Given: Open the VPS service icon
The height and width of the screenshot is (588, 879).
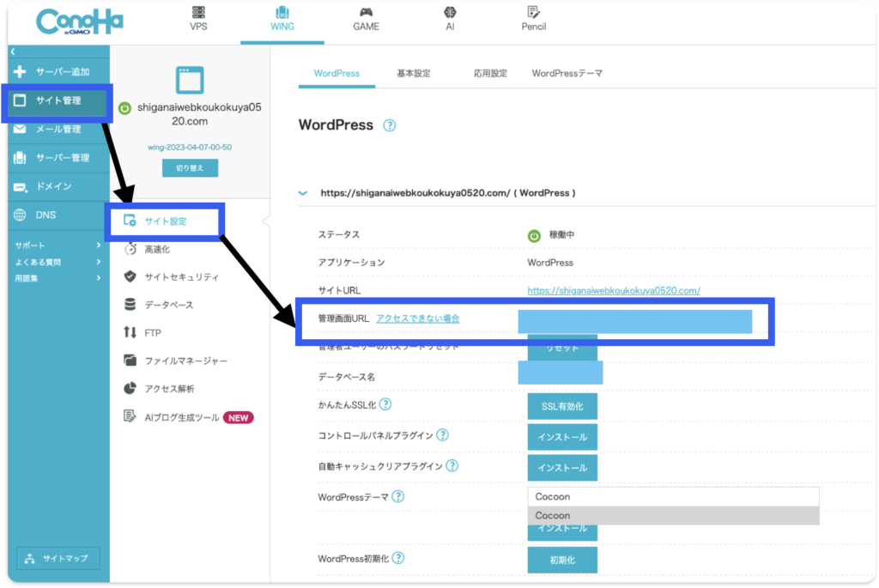Looking at the screenshot, I should coord(198,13).
